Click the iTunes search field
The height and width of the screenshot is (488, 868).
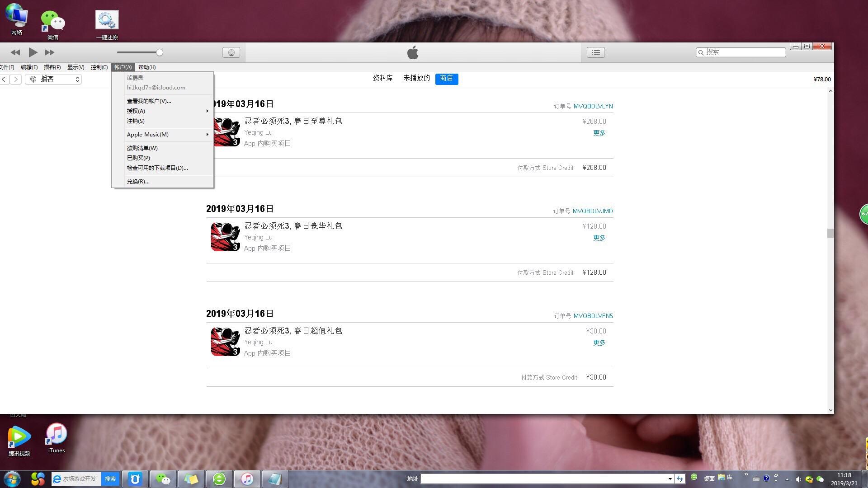pyautogui.click(x=741, y=52)
